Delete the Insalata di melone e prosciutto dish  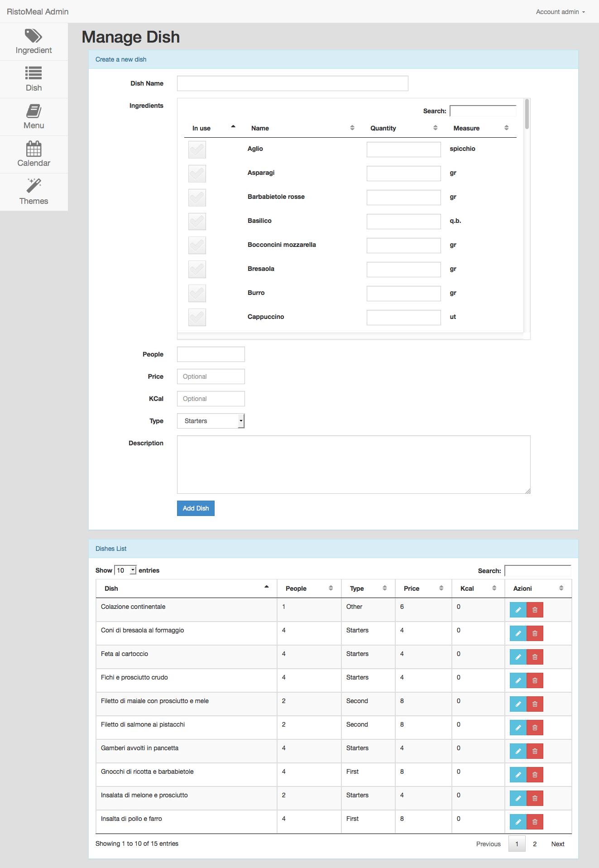(x=535, y=798)
